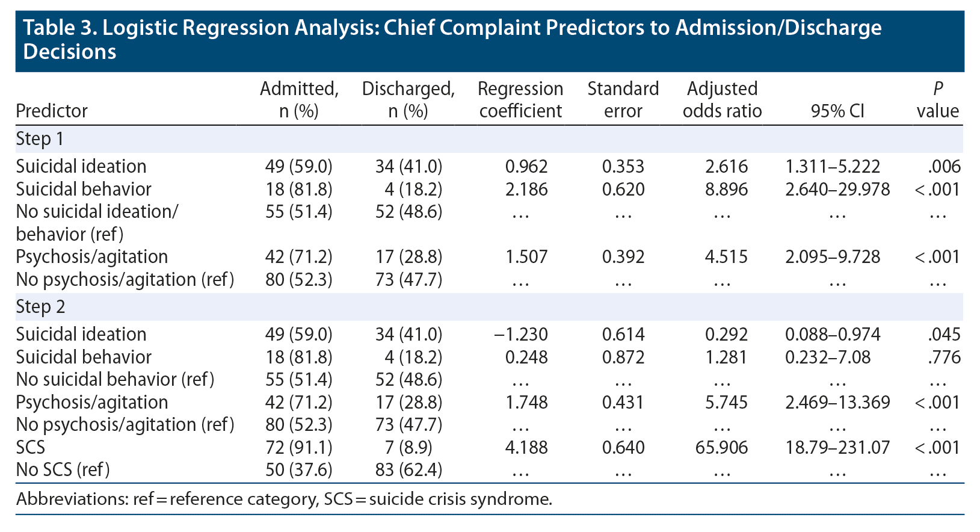This screenshot has width=980, height=532.
Task: Click the Standard error column header
Action: [x=623, y=100]
